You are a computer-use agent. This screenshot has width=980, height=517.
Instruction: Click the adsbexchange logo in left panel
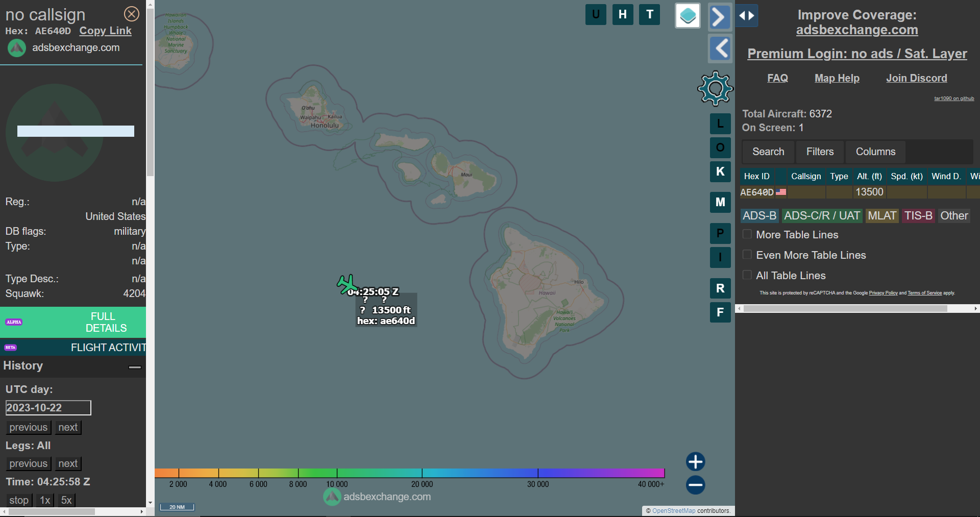[16, 48]
